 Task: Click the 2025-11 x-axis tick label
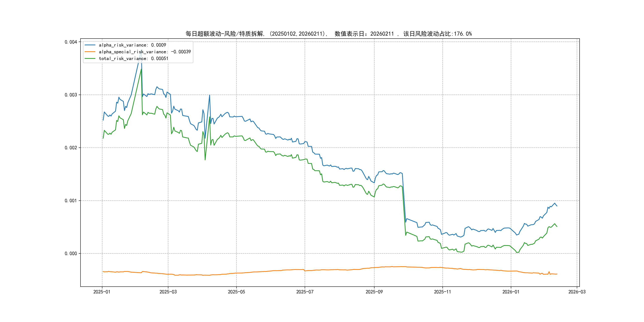coord(442,292)
